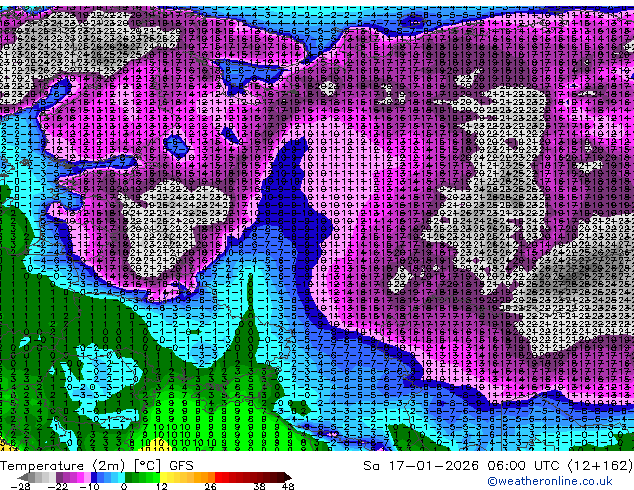Click the '38' legend label
This screenshot has height=490, width=634.
tap(259, 486)
